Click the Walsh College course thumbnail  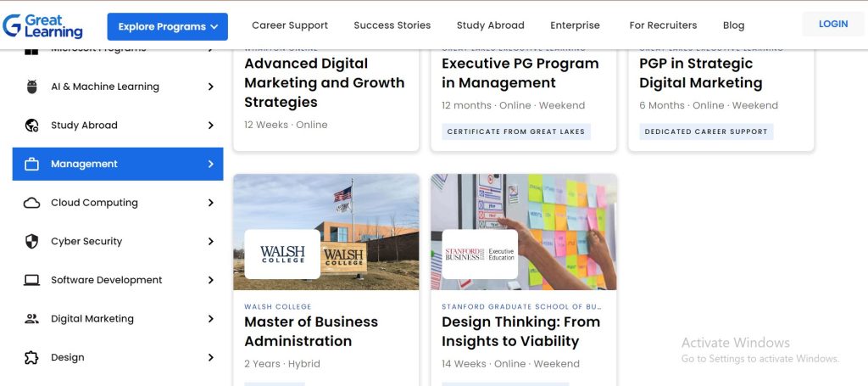click(x=326, y=232)
